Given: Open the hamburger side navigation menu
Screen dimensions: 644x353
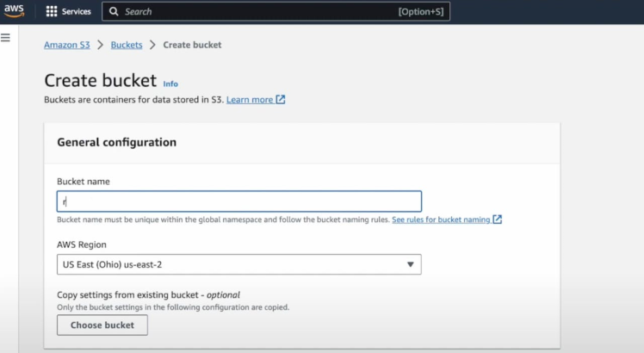Looking at the screenshot, I should (x=6, y=38).
